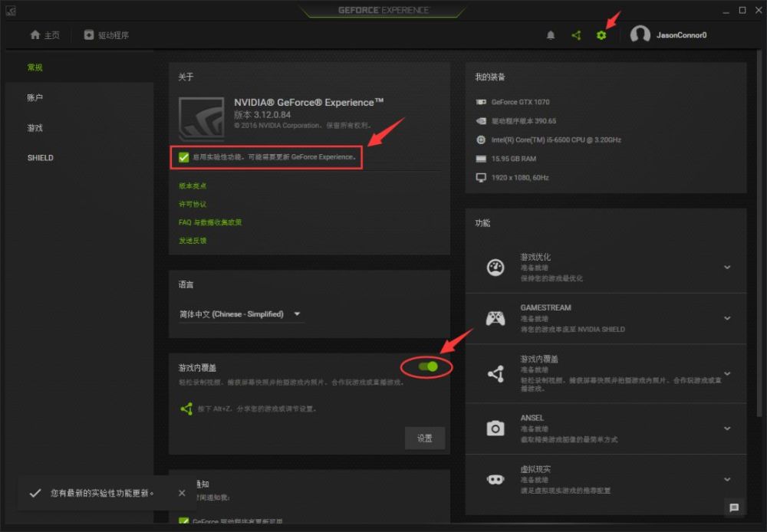
Task: Click the share overlay icon in top bar
Action: pyautogui.click(x=576, y=35)
